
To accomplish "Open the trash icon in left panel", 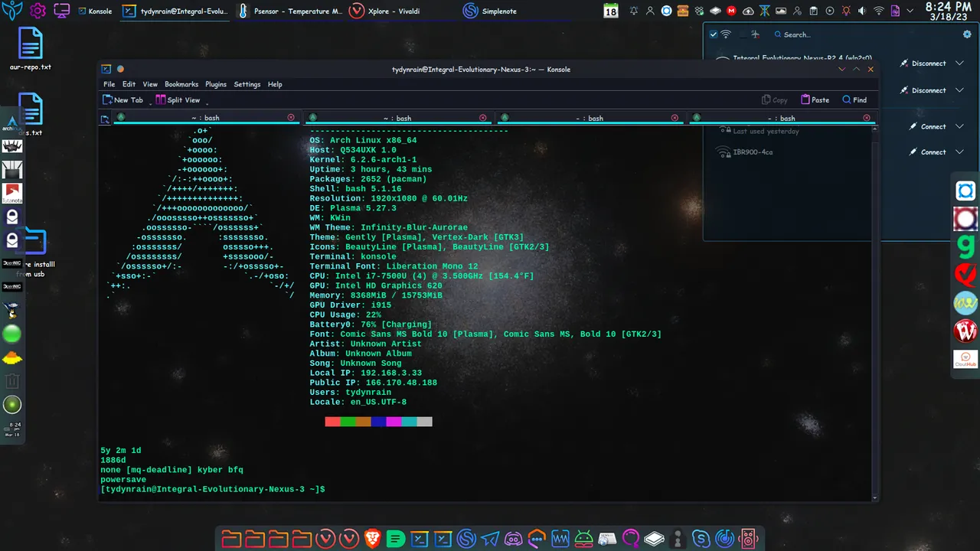I will click(12, 380).
